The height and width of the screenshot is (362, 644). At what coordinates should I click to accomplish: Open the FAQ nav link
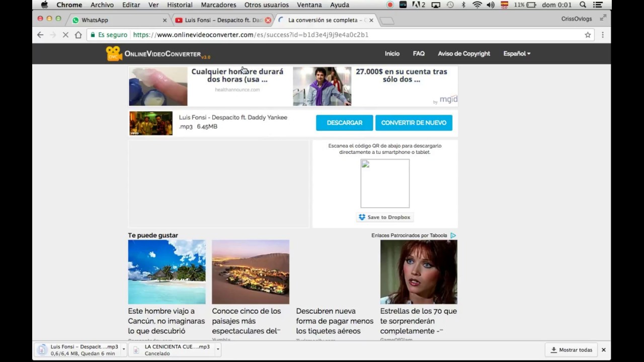tap(419, 53)
